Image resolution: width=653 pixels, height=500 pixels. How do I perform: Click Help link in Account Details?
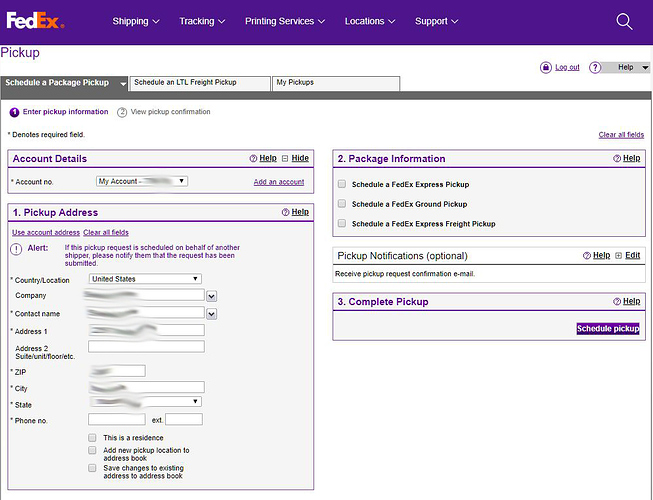(x=268, y=158)
